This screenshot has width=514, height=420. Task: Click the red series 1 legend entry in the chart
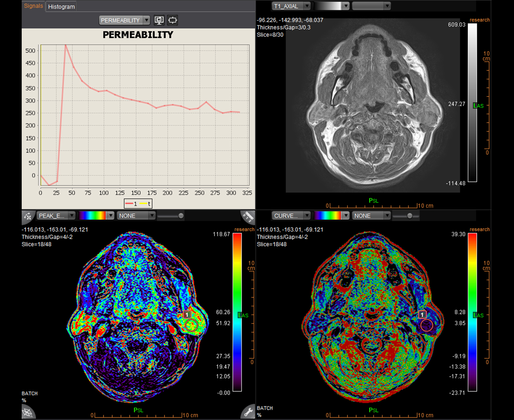[x=131, y=204]
